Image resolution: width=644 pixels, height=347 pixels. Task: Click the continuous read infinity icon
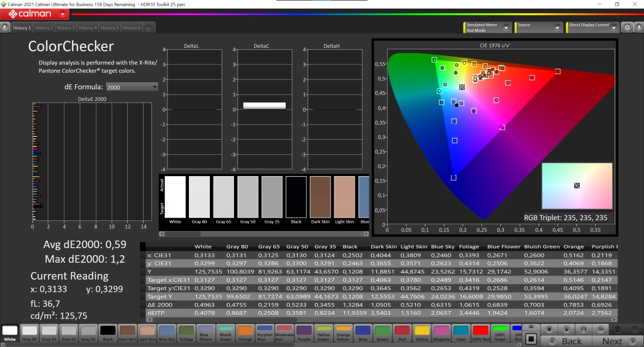(x=601, y=329)
